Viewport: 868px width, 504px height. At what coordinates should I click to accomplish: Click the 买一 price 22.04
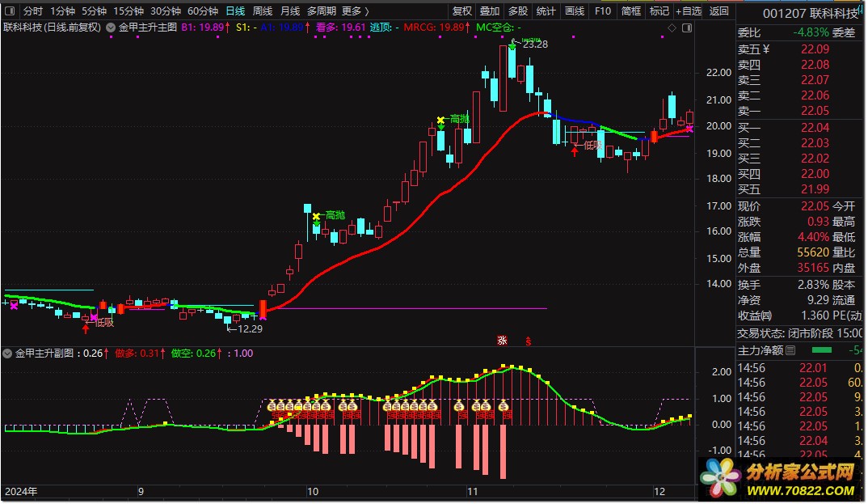(x=815, y=128)
